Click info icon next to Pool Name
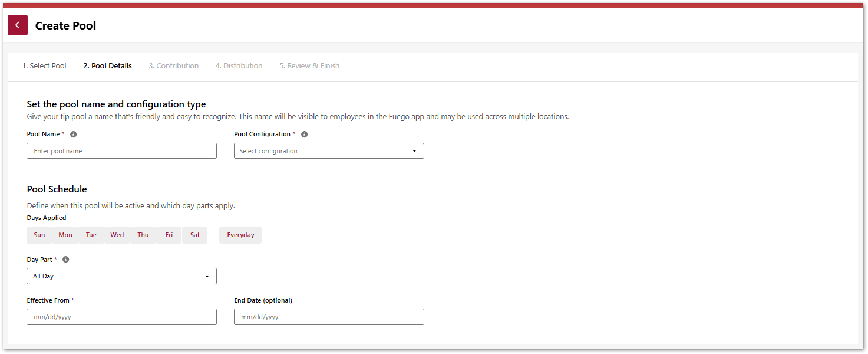This screenshot has width=868, height=354. coord(74,135)
